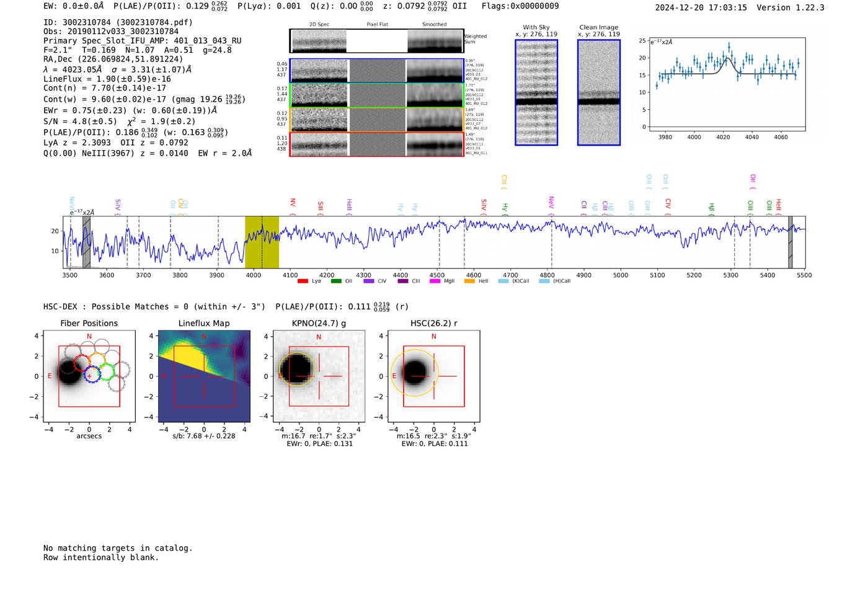Click the Lineflux Map image
Viewport: 868px width, 591px height.
pos(204,376)
